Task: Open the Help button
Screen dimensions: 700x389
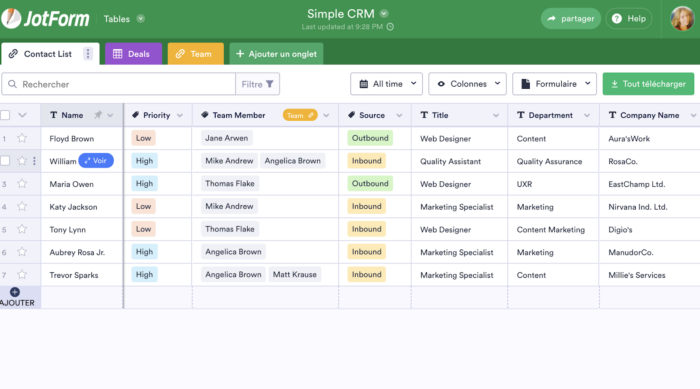Action: click(629, 19)
